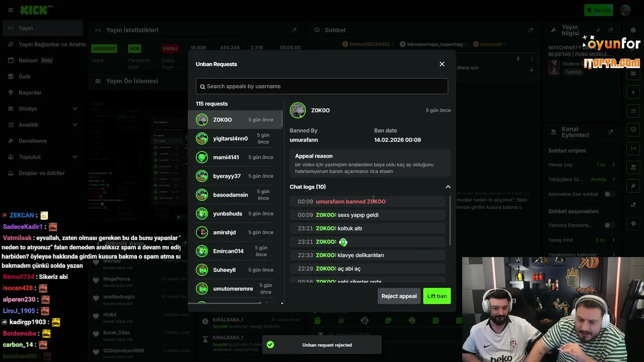Click the lightning bolt icon in right rail
This screenshot has height=362, width=644.
pyautogui.click(x=633, y=93)
